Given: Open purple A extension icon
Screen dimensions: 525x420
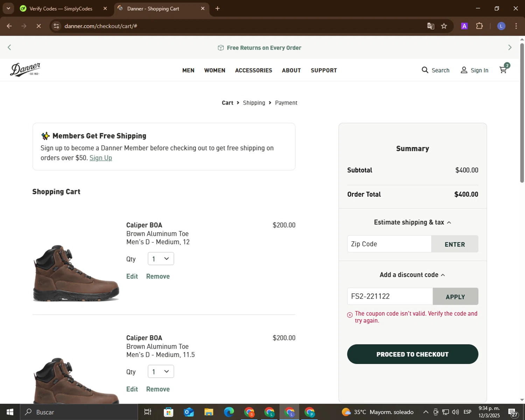Looking at the screenshot, I should click(x=464, y=26).
